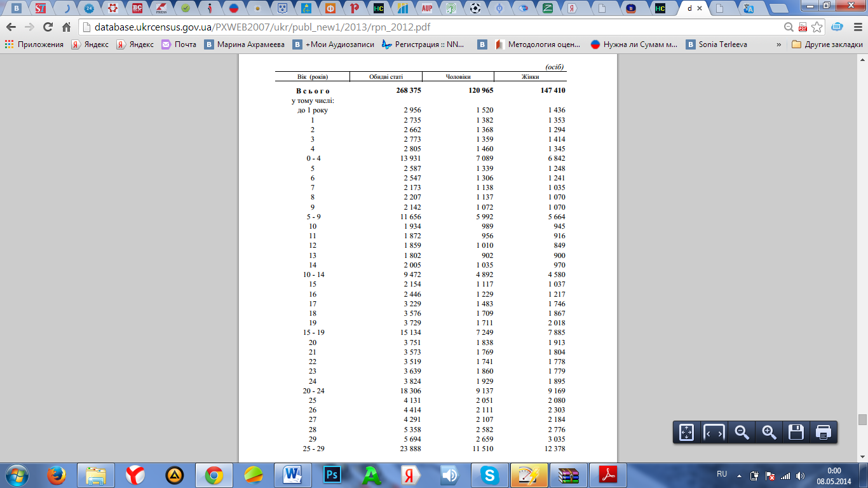Open the Windows Start menu

(x=17, y=475)
